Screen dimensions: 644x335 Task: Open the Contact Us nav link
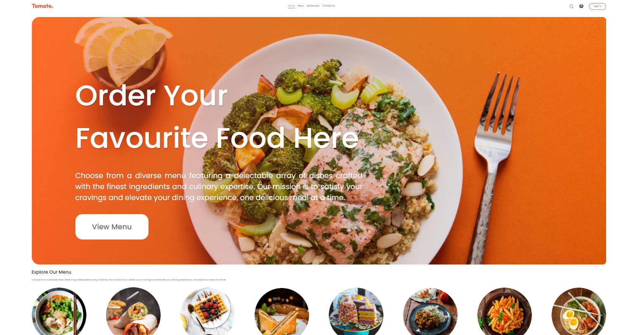(x=328, y=6)
